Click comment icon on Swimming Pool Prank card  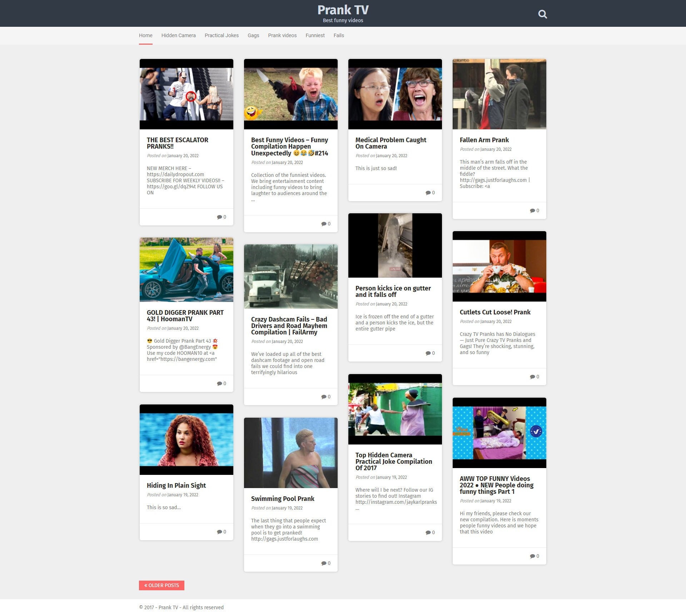click(324, 563)
